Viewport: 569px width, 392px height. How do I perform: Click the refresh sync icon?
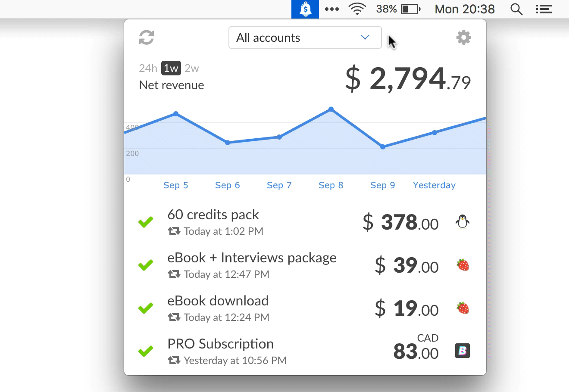[x=147, y=37]
